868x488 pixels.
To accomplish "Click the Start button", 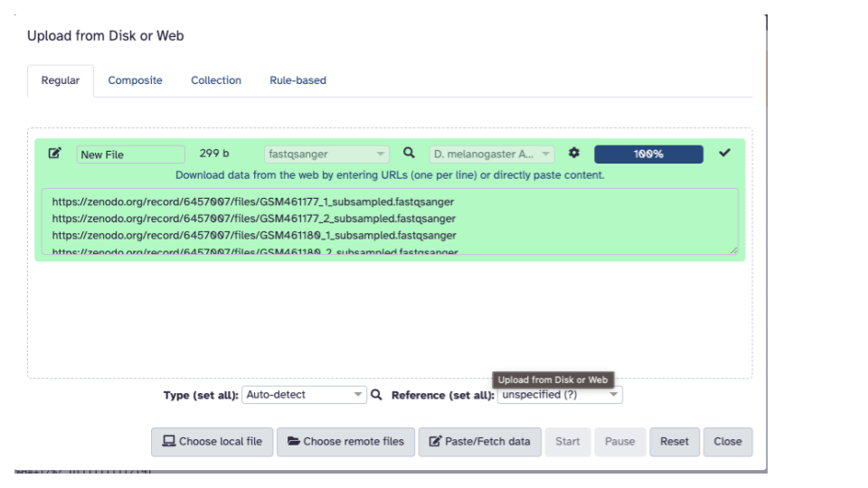I will (x=568, y=442).
